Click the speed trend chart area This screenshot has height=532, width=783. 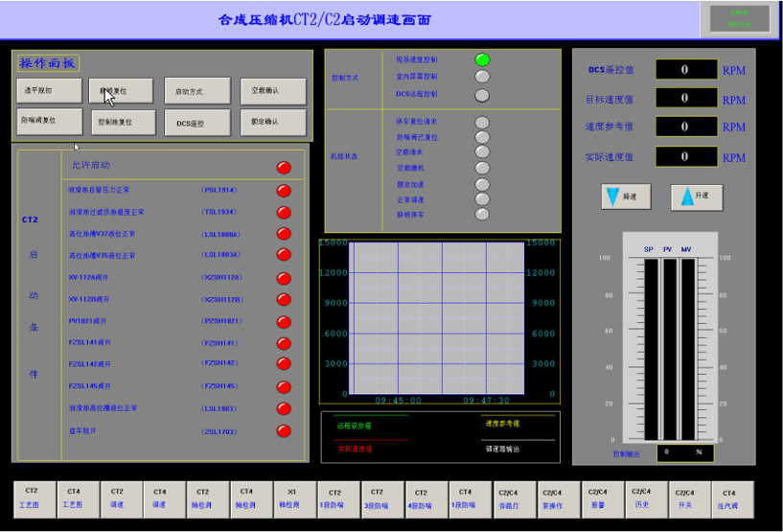[x=436, y=317]
